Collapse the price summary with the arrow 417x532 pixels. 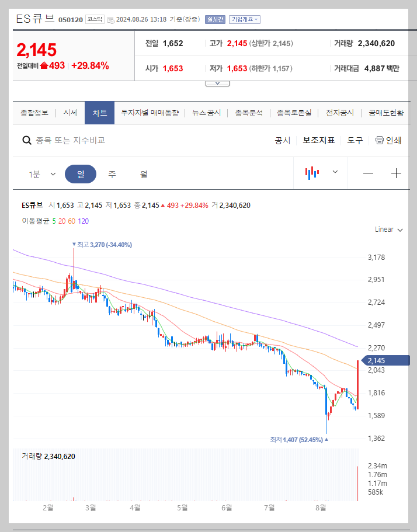click(217, 82)
